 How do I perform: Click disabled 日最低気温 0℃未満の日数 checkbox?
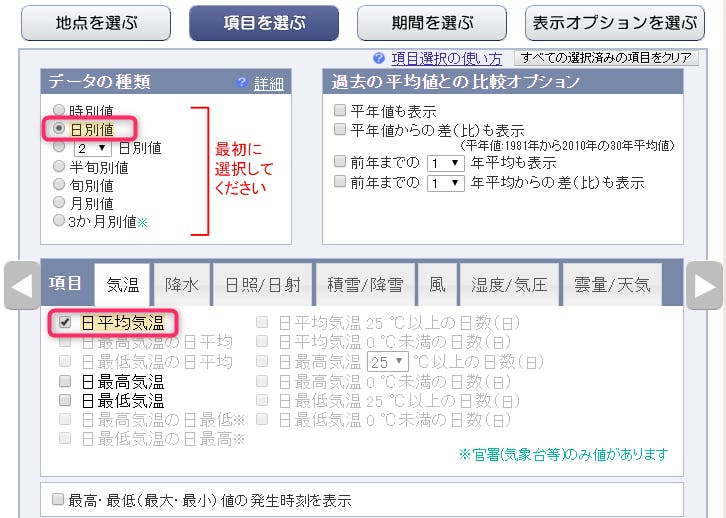[x=262, y=419]
